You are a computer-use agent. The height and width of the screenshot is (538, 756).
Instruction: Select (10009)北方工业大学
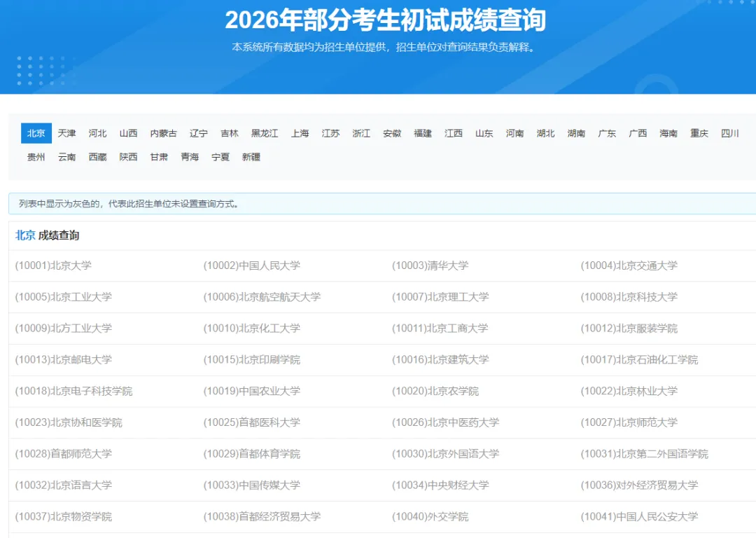[x=63, y=328]
